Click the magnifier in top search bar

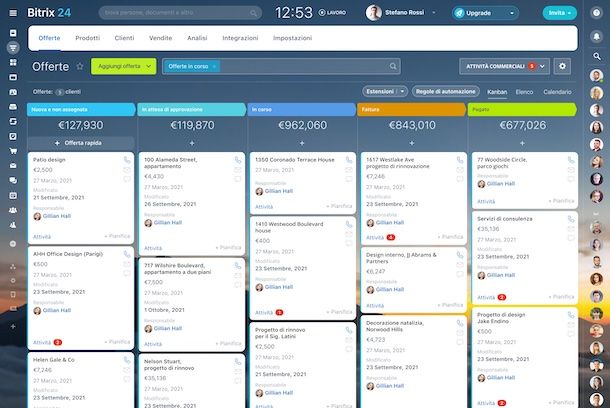click(x=253, y=13)
